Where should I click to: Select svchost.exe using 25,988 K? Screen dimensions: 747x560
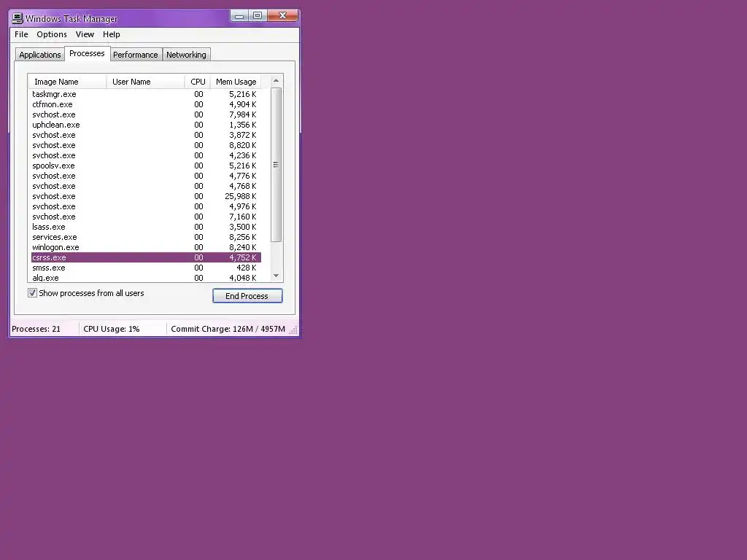(x=146, y=196)
